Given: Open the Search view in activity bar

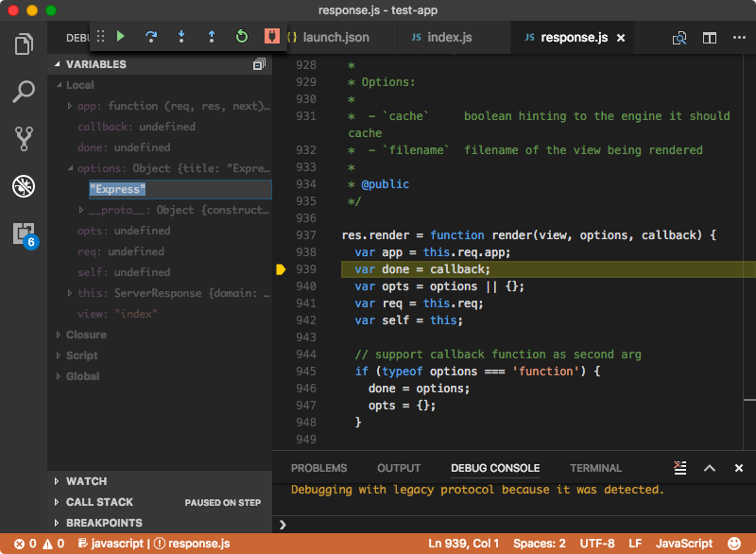Looking at the screenshot, I should [24, 91].
